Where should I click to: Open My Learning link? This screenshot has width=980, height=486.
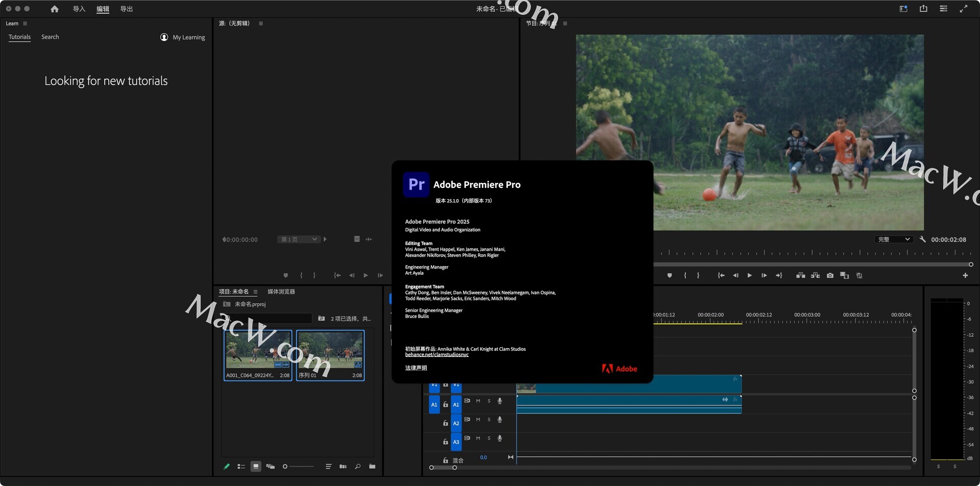pos(182,37)
